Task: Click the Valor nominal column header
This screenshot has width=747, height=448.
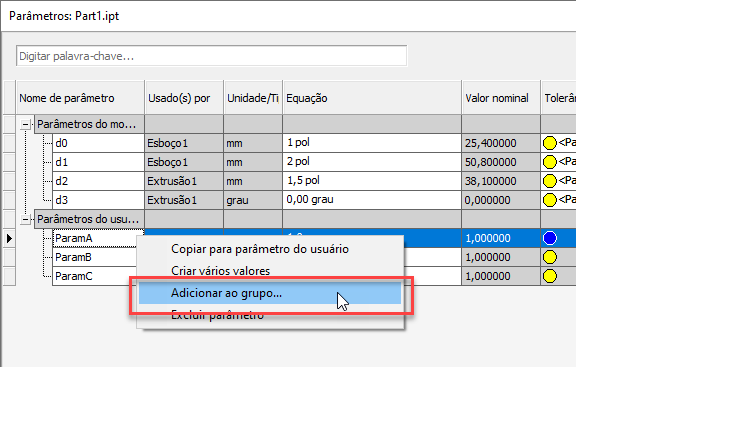Action: click(501, 98)
